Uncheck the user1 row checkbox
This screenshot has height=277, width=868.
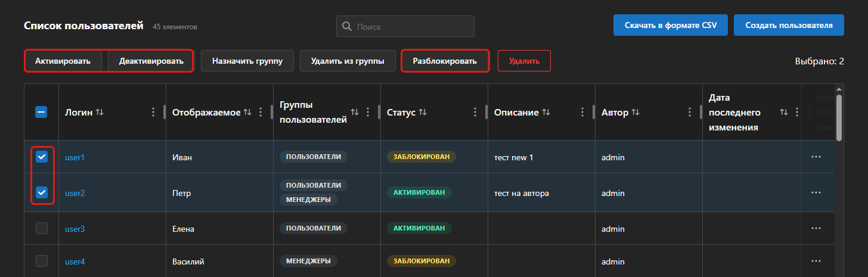pyautogui.click(x=42, y=157)
